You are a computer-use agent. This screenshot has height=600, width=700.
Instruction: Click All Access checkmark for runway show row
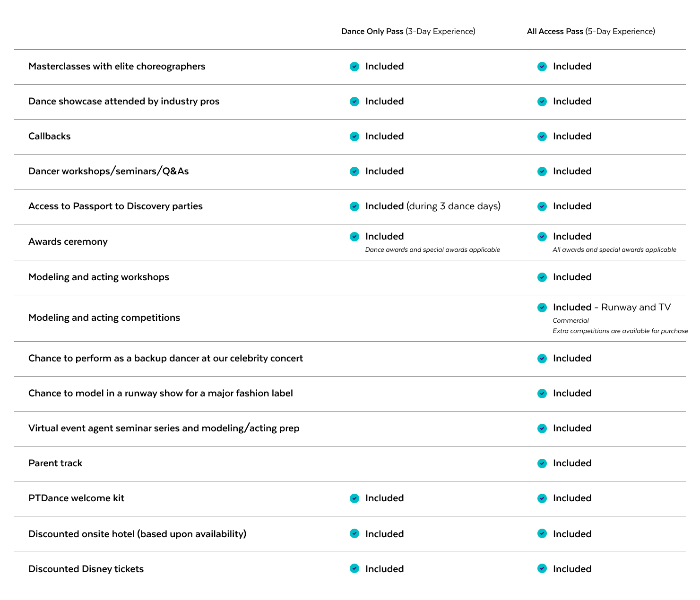coord(542,394)
